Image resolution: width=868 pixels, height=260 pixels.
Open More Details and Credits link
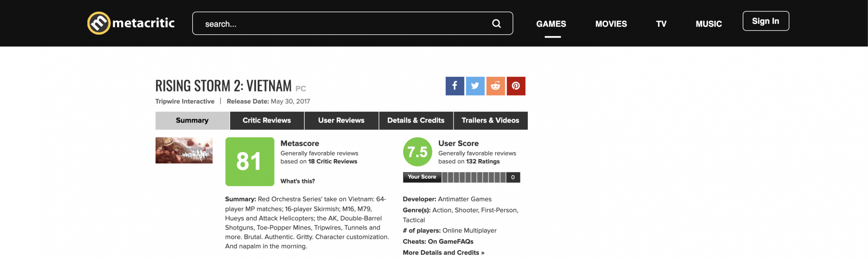pyautogui.click(x=444, y=253)
